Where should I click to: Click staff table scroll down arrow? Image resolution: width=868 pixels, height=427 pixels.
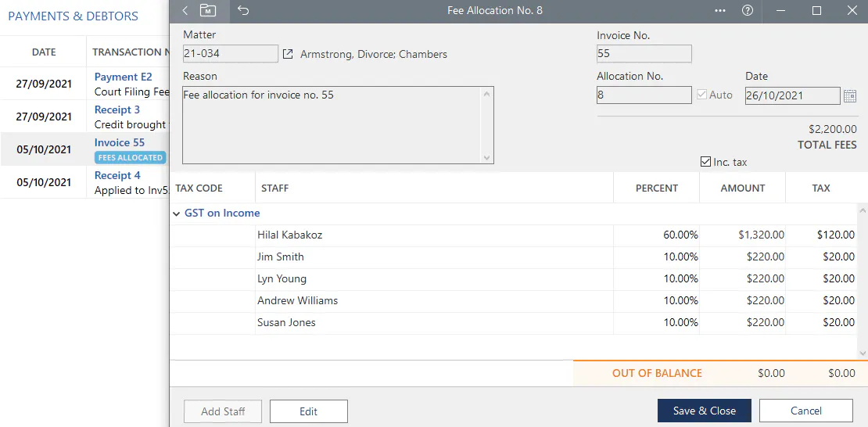click(x=862, y=352)
